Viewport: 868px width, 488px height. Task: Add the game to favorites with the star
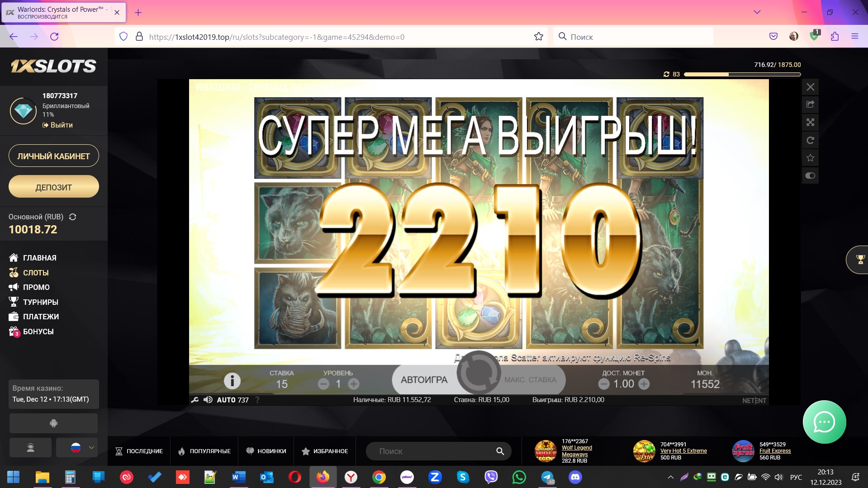coord(810,158)
